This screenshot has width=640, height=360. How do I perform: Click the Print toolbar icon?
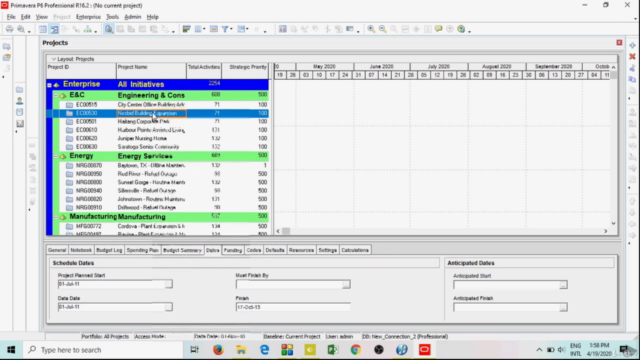pyautogui.click(x=9, y=29)
